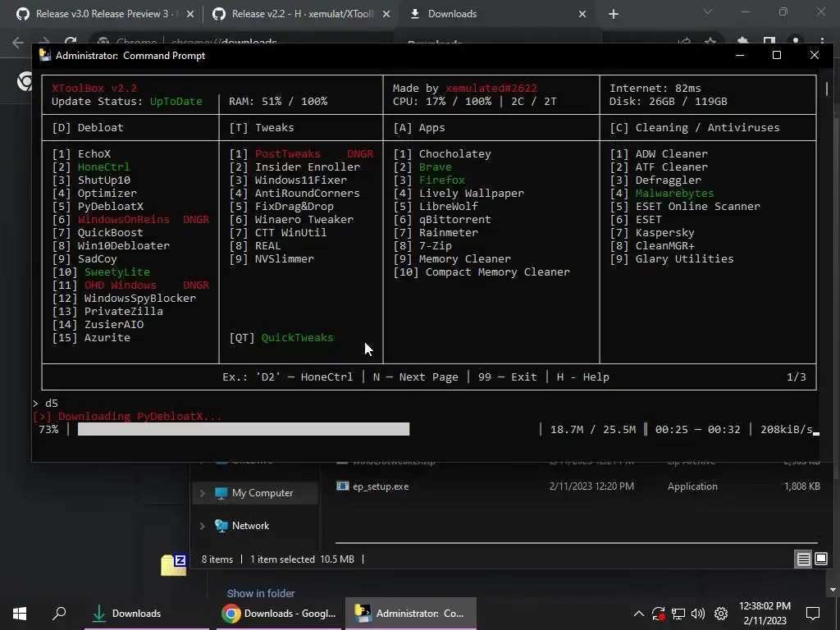
Task: Open taskbar search magnifier
Action: (59, 613)
